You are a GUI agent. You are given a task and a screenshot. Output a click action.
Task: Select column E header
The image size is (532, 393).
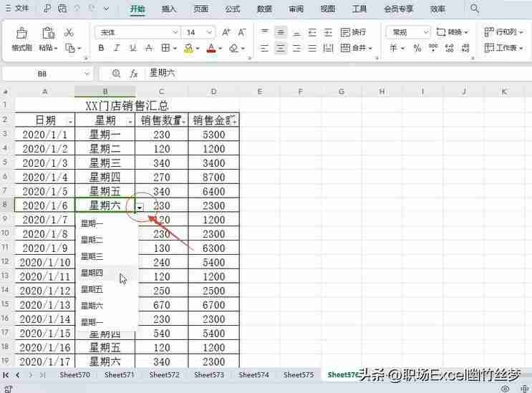click(259, 92)
